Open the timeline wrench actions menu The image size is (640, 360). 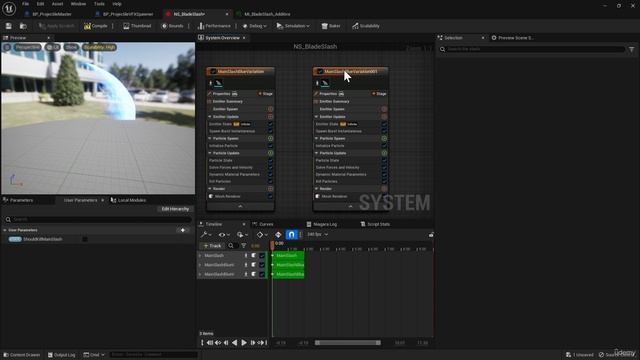[206, 235]
